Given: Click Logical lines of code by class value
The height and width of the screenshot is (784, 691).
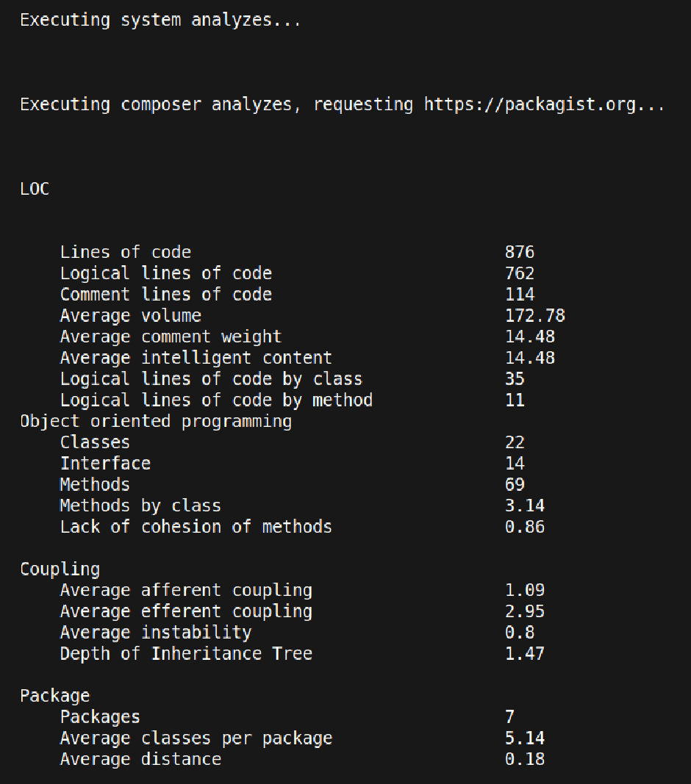Looking at the screenshot, I should 515,379.
